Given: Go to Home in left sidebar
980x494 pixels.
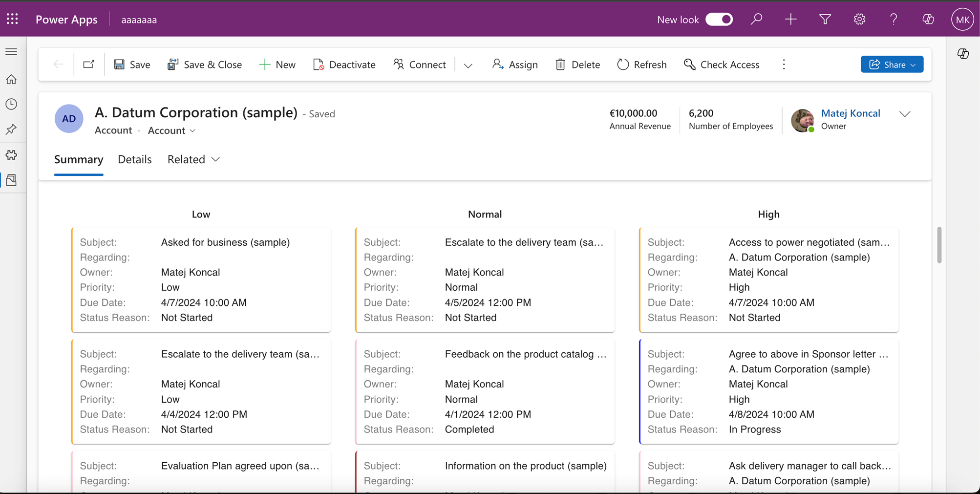Looking at the screenshot, I should point(11,79).
